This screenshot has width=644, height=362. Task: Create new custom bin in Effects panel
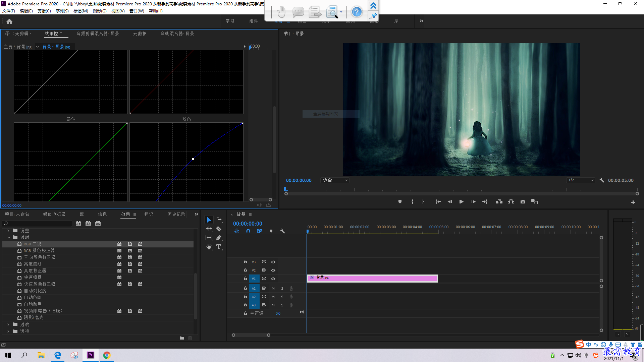point(182,338)
